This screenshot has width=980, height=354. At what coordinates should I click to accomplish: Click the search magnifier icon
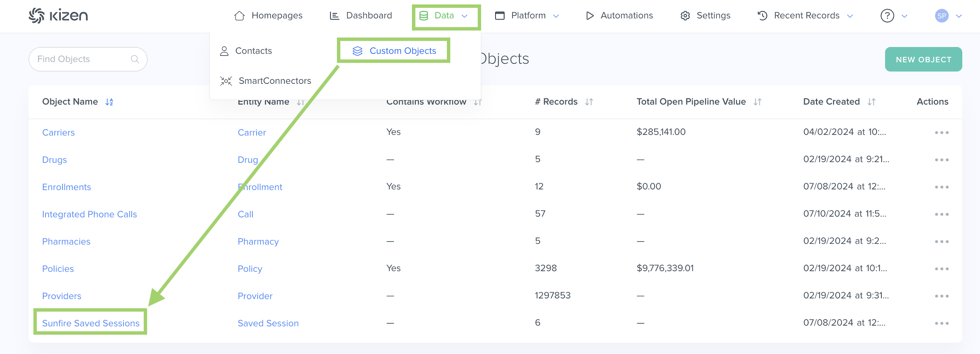[135, 59]
